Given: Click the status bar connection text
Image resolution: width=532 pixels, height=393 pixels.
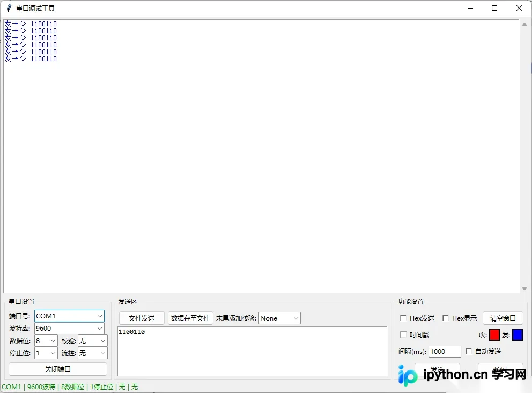Looking at the screenshot, I should pos(70,387).
